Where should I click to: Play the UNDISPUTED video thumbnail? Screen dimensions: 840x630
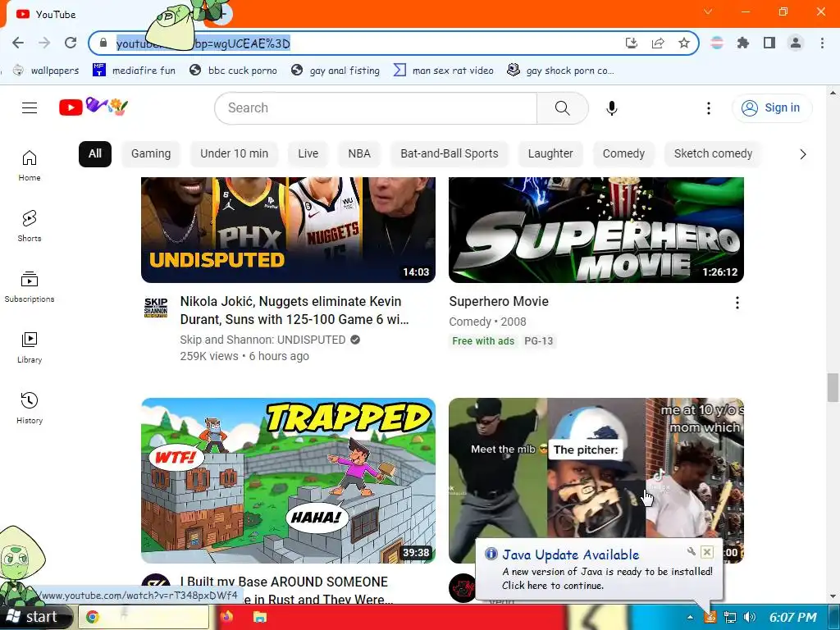coord(288,230)
